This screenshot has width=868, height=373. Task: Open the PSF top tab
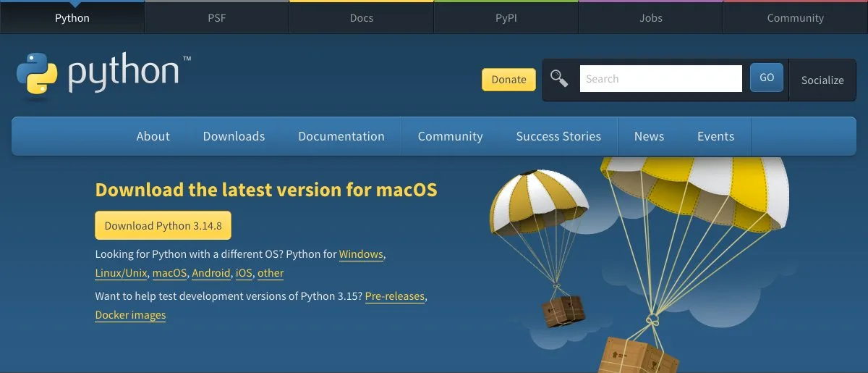[x=217, y=18]
